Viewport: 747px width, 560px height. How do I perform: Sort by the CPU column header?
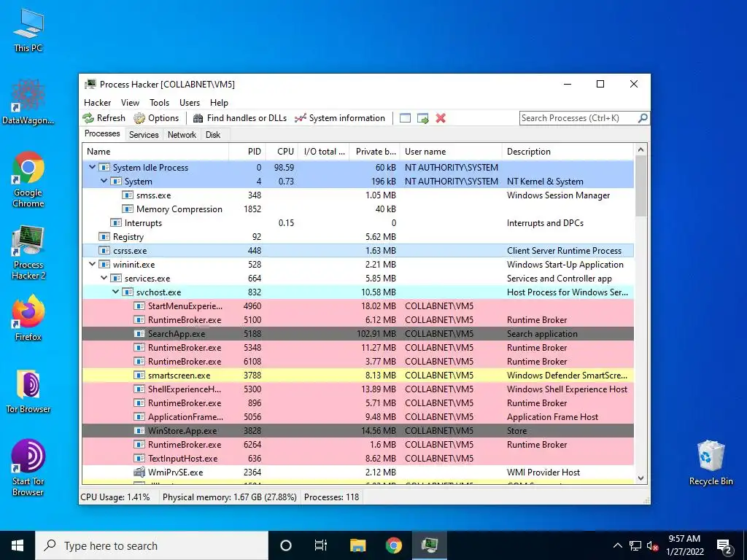click(282, 152)
